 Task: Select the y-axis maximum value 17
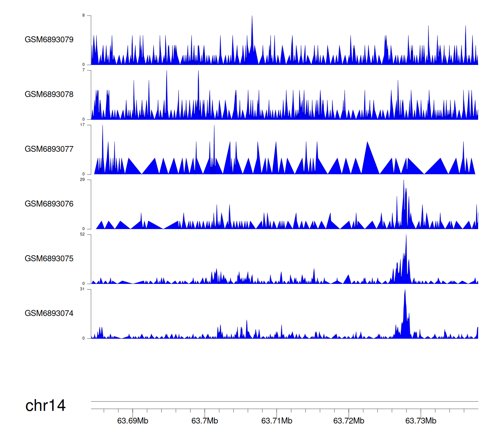click(82, 125)
